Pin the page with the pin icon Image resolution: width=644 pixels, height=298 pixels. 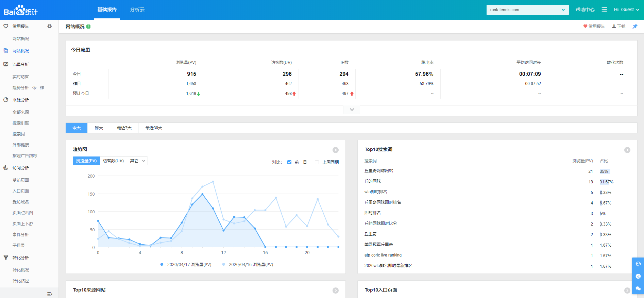tap(635, 26)
